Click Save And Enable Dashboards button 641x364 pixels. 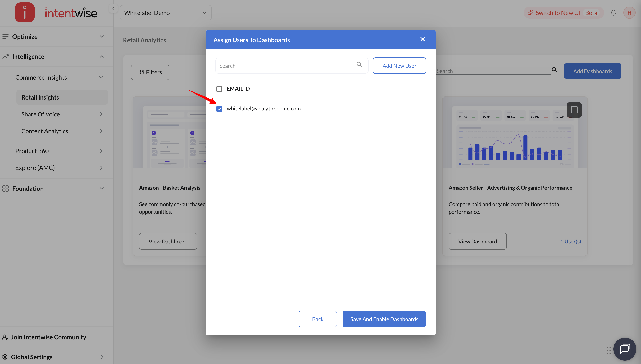[x=384, y=319]
